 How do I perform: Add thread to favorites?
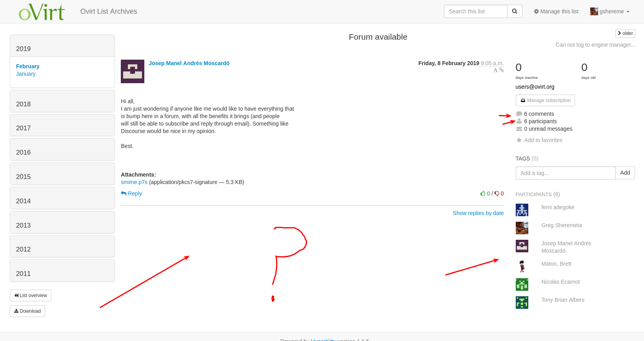click(543, 140)
